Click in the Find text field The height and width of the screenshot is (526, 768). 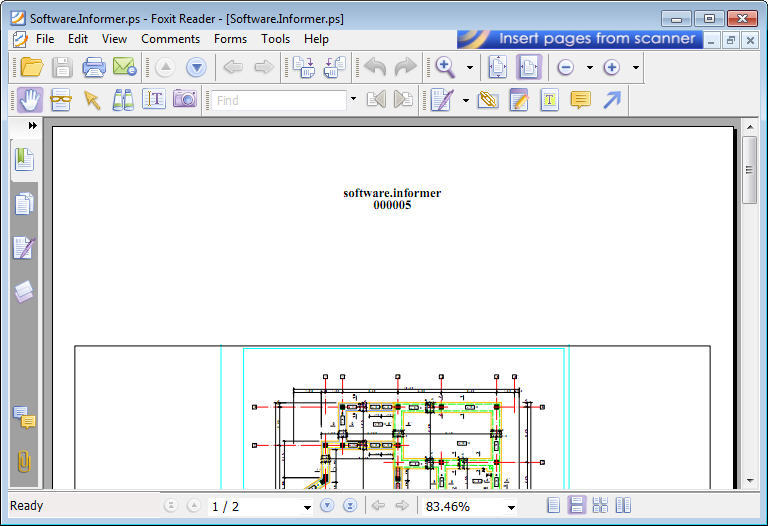pos(278,100)
